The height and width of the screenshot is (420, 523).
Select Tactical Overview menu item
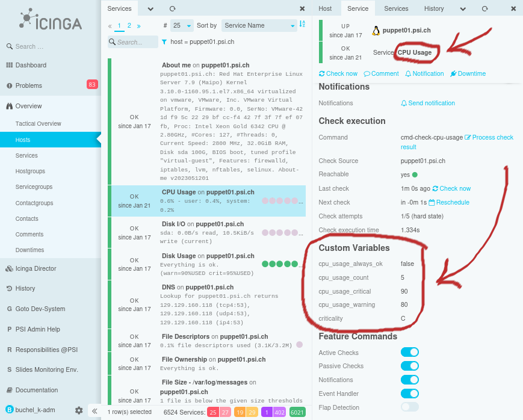tap(39, 124)
